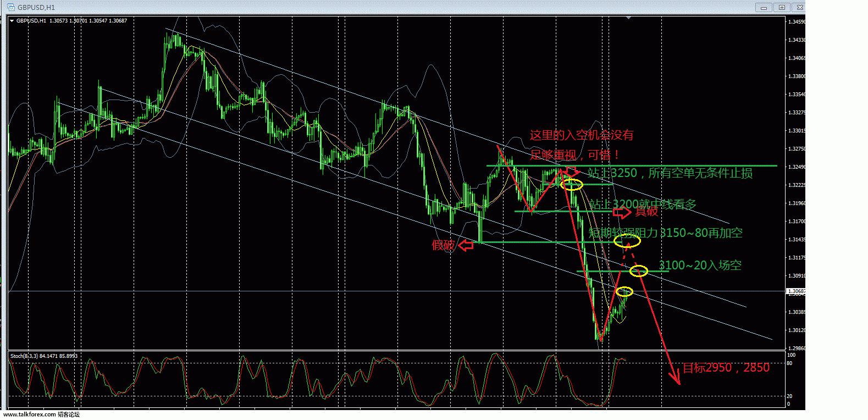Click the GBPUSD,H1 window title text
Image resolution: width=868 pixels, height=420 pixels.
pyautogui.click(x=36, y=7)
